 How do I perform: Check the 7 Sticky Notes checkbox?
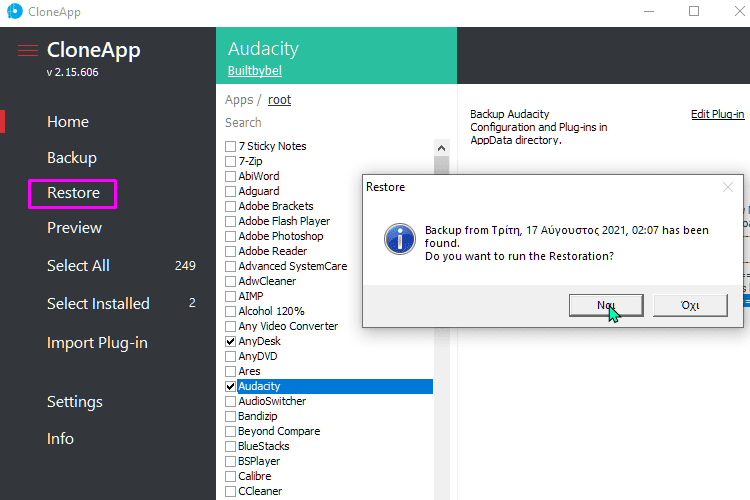pos(231,146)
